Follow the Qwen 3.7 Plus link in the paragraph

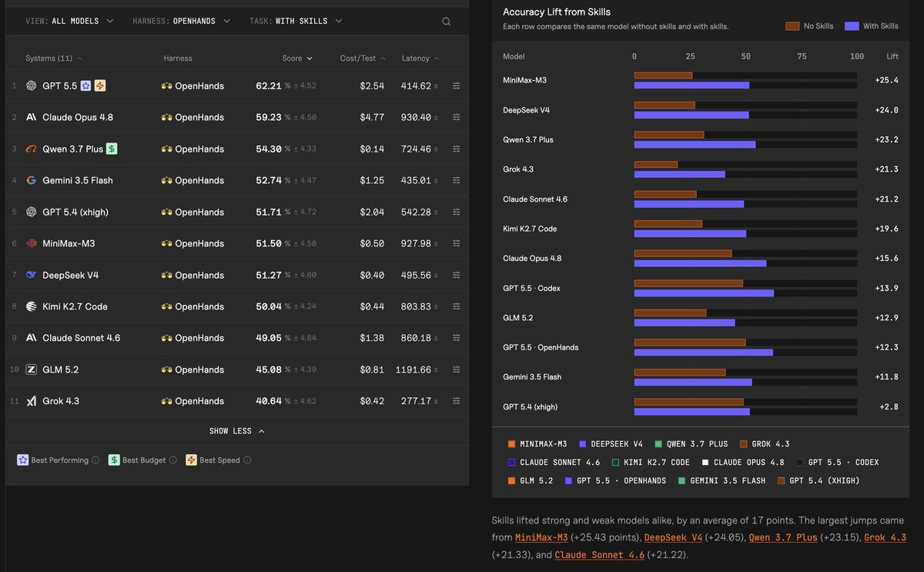coord(783,537)
